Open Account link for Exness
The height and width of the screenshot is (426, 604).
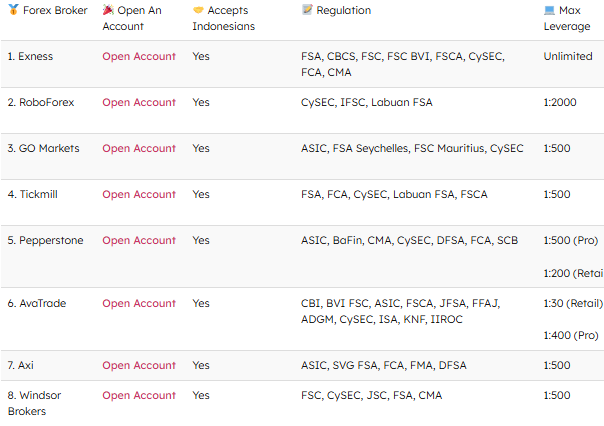[139, 56]
